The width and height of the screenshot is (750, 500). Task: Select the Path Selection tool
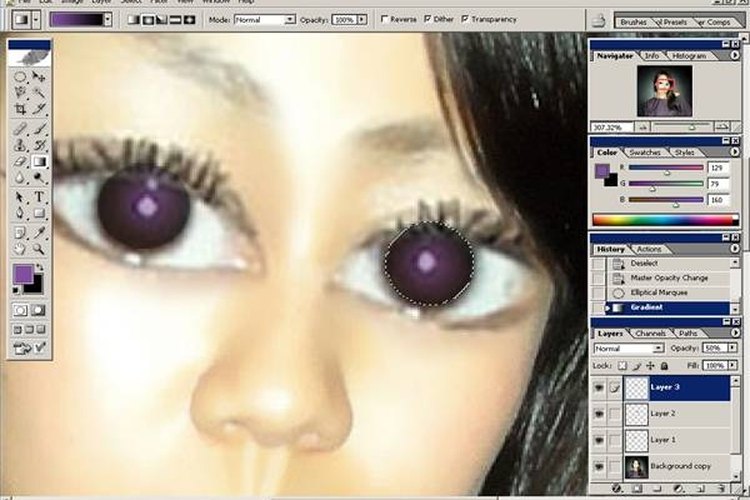point(20,197)
